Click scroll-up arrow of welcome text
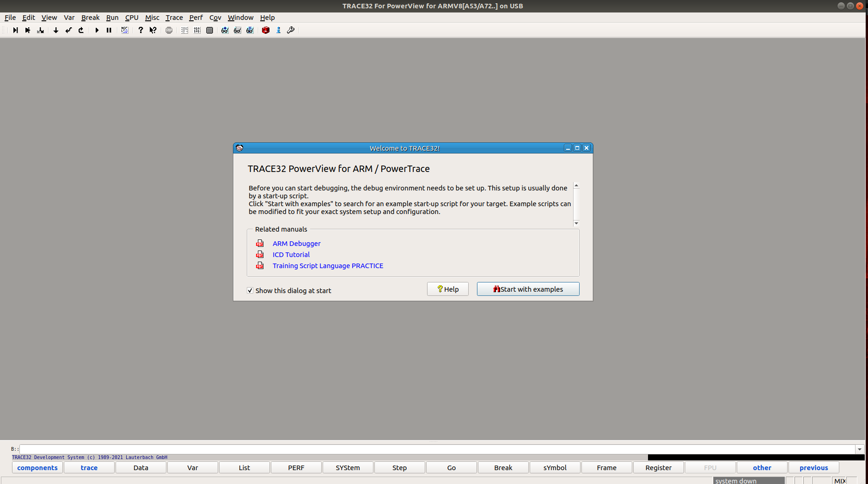This screenshot has width=868, height=484. coord(576,185)
